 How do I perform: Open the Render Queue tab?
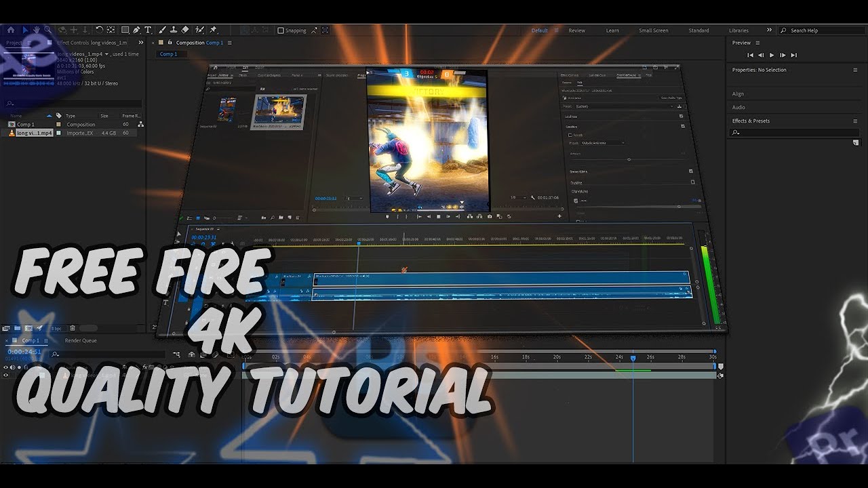coord(81,340)
